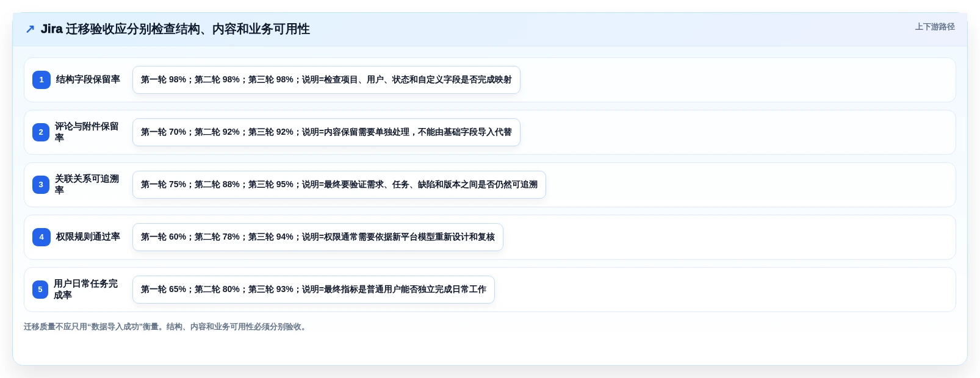The image size is (980, 378).
Task: Click number badge 1 for 结构字段保留率
Action: [x=41, y=80]
